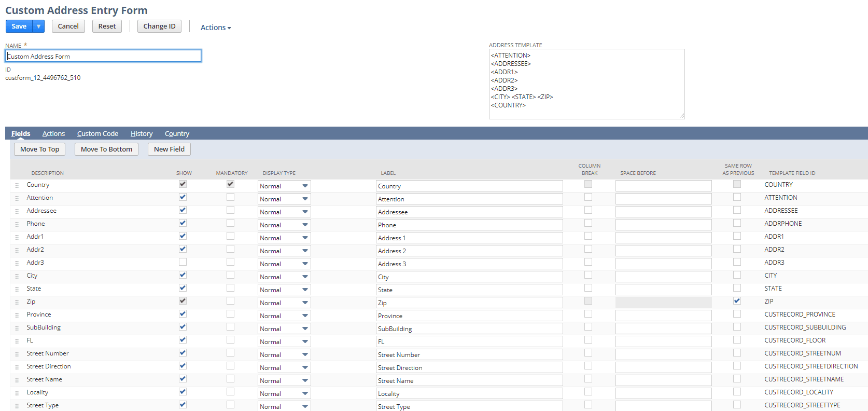Open the Custom Code tab
868x411 pixels.
97,134
